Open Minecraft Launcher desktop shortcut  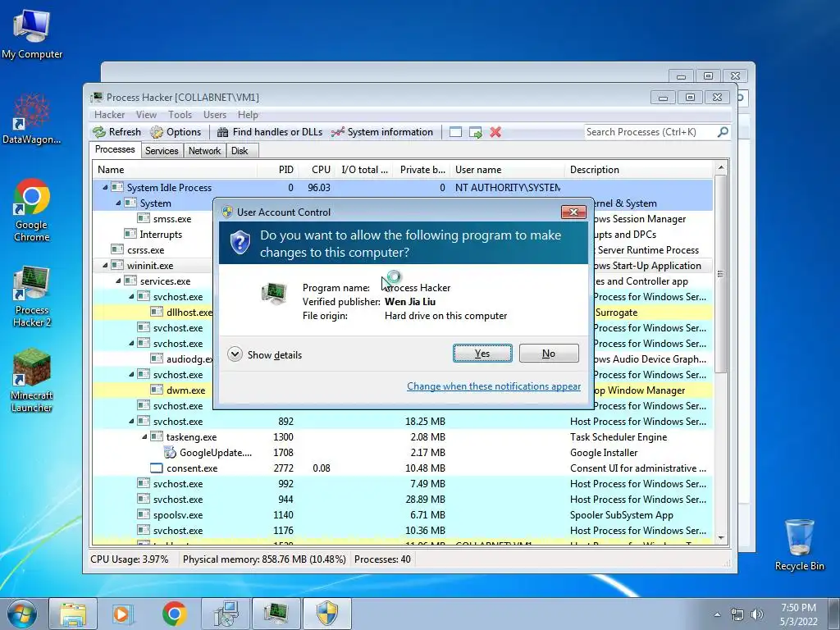[x=32, y=381]
